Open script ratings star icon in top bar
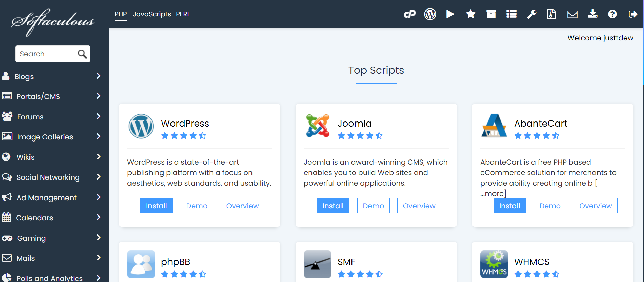The width and height of the screenshot is (644, 282). (471, 14)
